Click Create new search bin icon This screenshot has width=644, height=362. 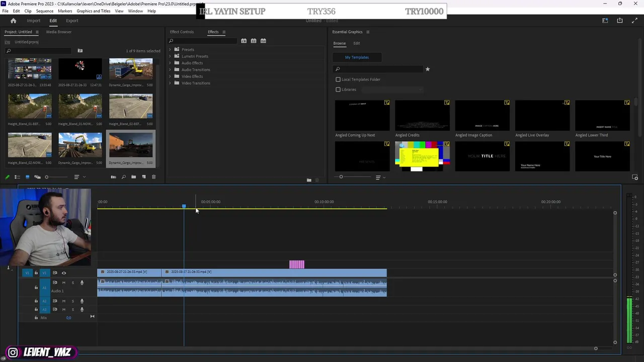[x=80, y=50]
